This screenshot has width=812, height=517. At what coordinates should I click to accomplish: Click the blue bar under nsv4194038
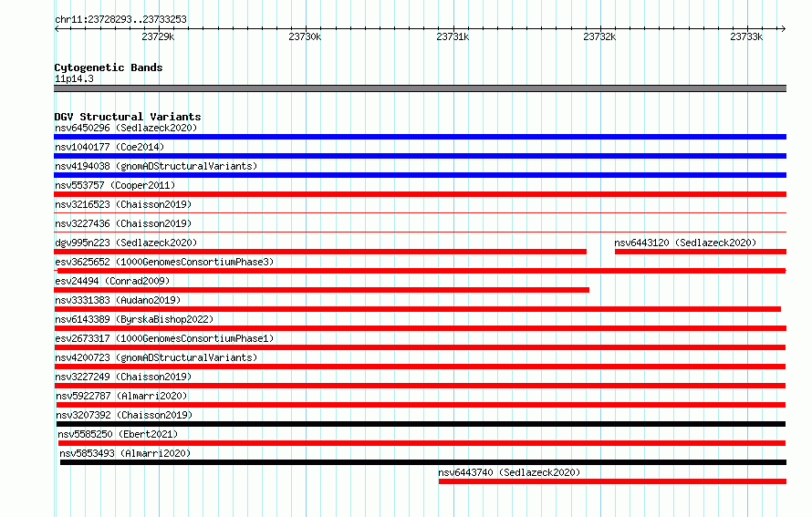tap(420, 175)
